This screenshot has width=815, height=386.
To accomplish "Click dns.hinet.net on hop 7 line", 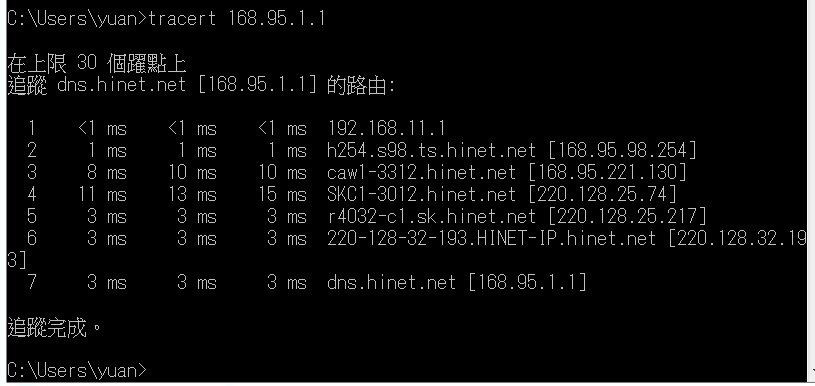I will coord(391,282).
